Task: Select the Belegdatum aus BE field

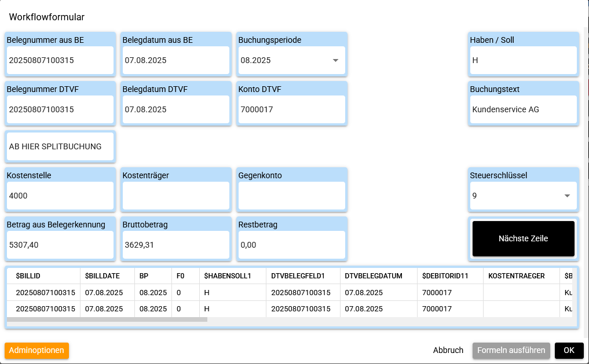Action: (x=175, y=60)
